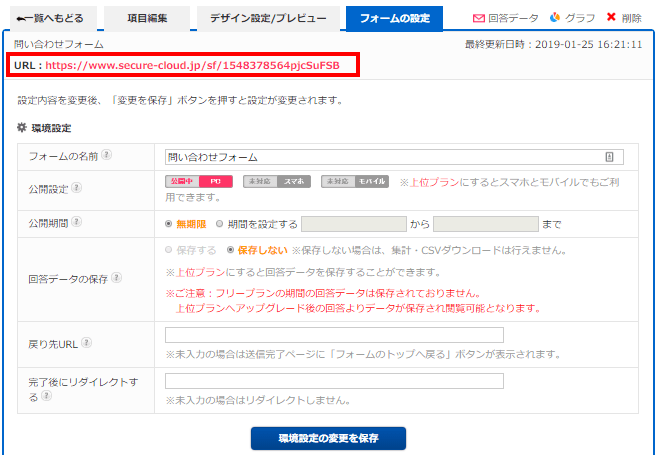Click the フォームの名前 text field
This screenshot has height=455, width=659.
(394, 156)
